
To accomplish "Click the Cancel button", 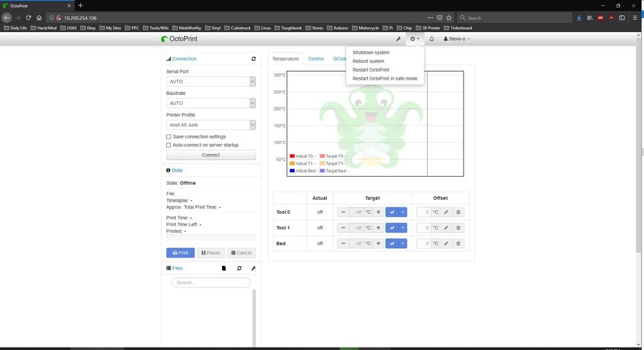I will [241, 253].
